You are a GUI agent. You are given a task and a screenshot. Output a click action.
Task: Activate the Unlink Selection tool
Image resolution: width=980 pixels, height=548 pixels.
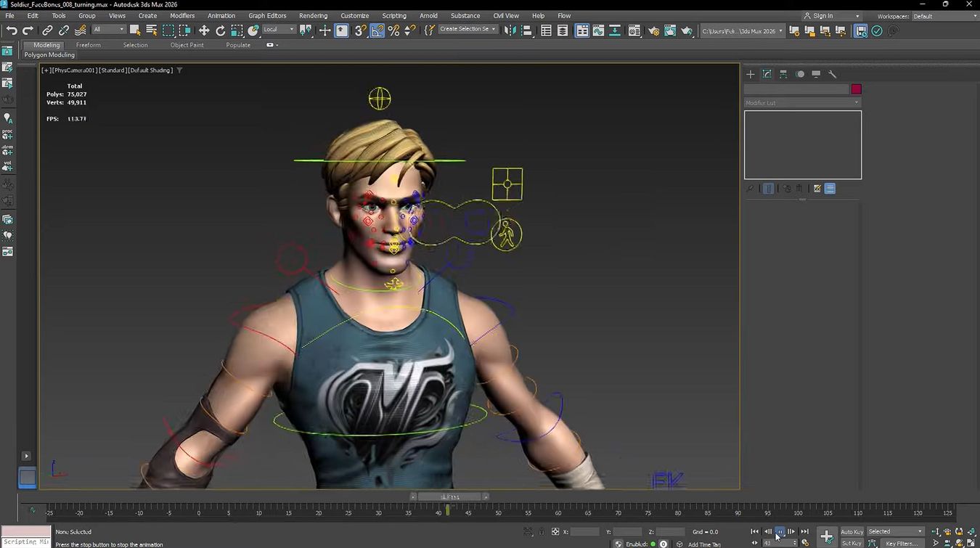(64, 30)
